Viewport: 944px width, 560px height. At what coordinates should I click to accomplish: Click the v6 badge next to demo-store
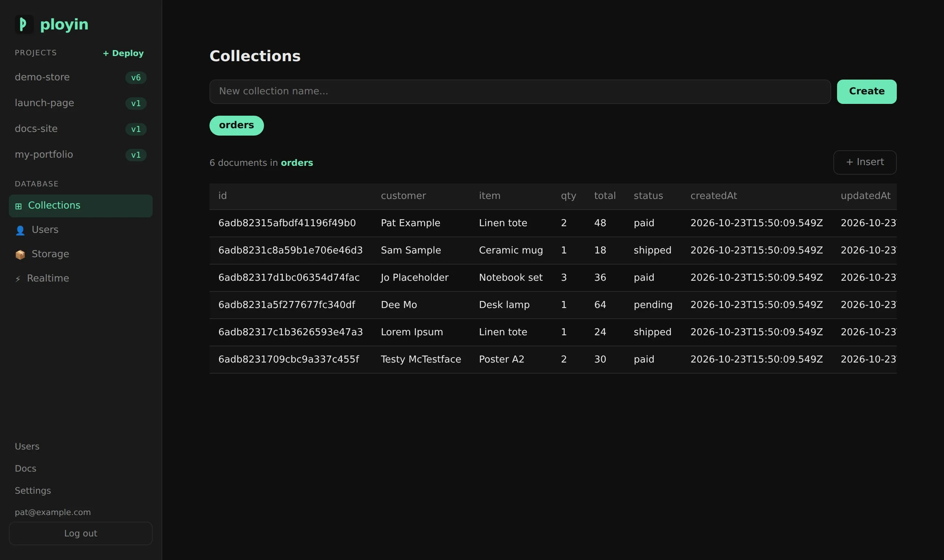click(136, 78)
